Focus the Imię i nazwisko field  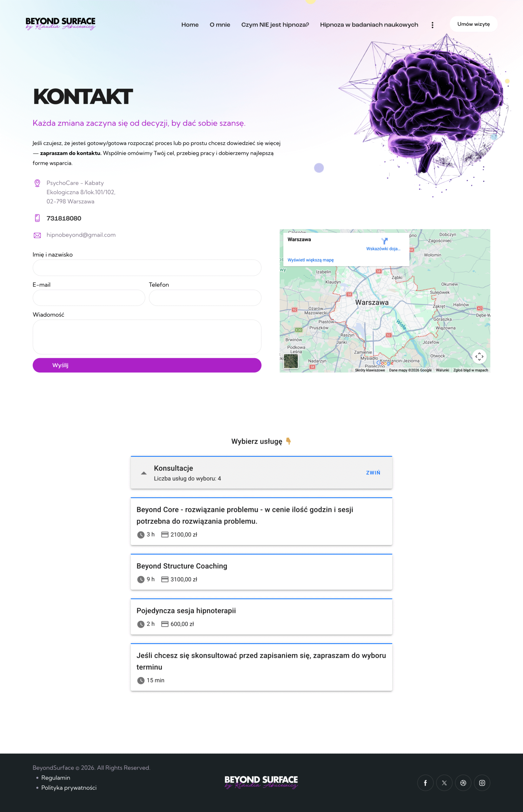(x=147, y=268)
